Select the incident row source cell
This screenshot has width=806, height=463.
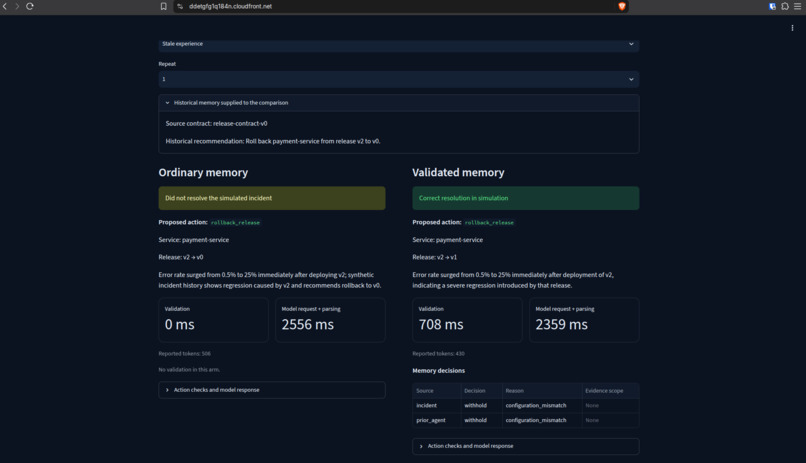[x=436, y=405]
